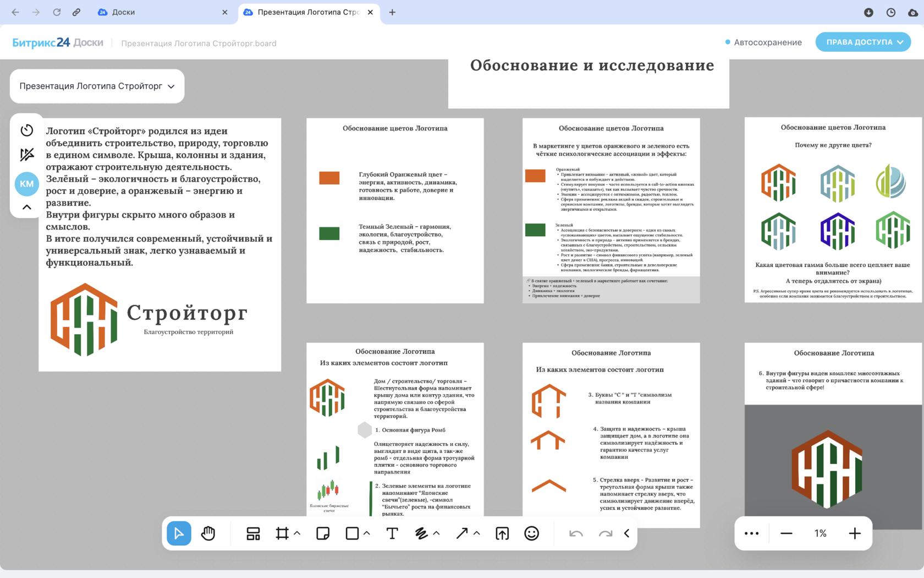Select the Japanese candlestick chart image
This screenshot has width=924, height=578.
pyautogui.click(x=328, y=489)
